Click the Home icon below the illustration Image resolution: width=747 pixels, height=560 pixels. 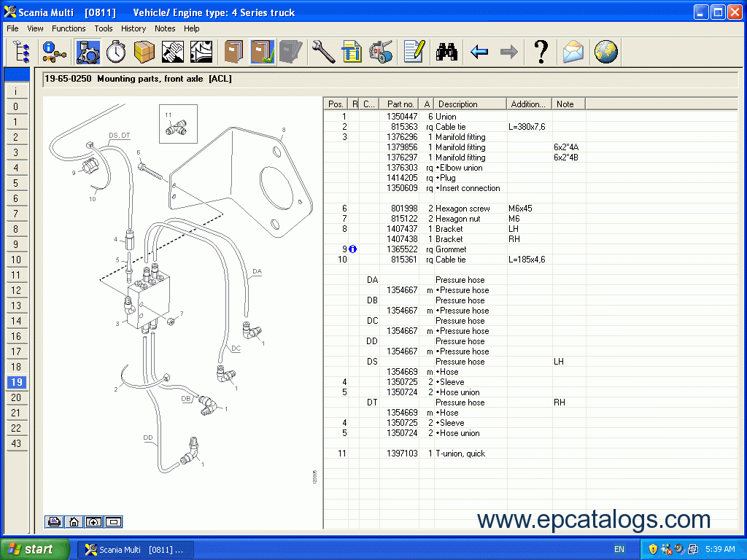[x=74, y=521]
